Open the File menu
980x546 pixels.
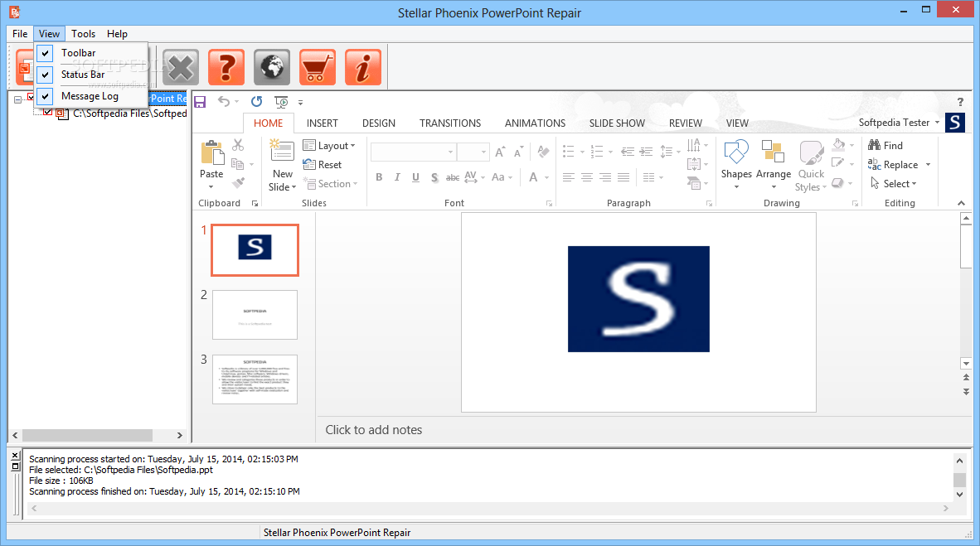pos(20,34)
